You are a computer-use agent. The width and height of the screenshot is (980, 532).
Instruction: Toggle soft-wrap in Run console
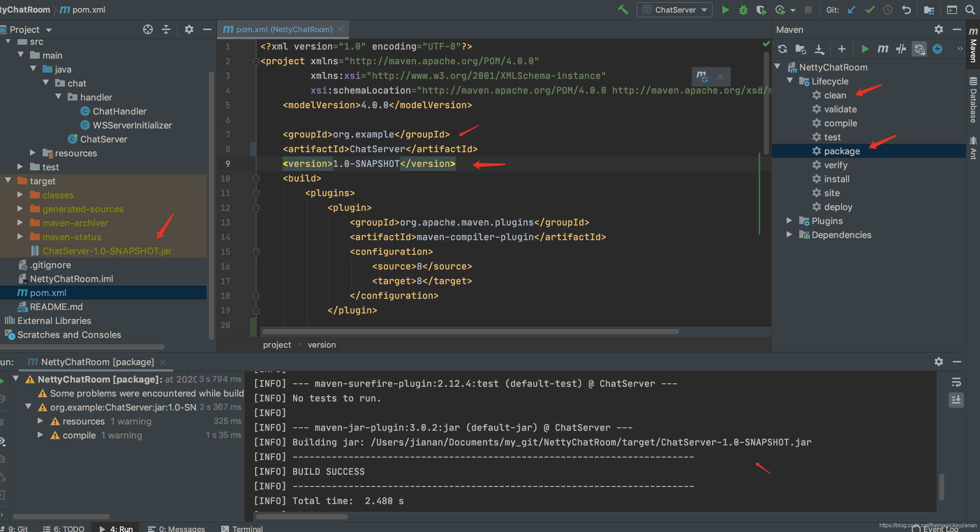point(956,382)
